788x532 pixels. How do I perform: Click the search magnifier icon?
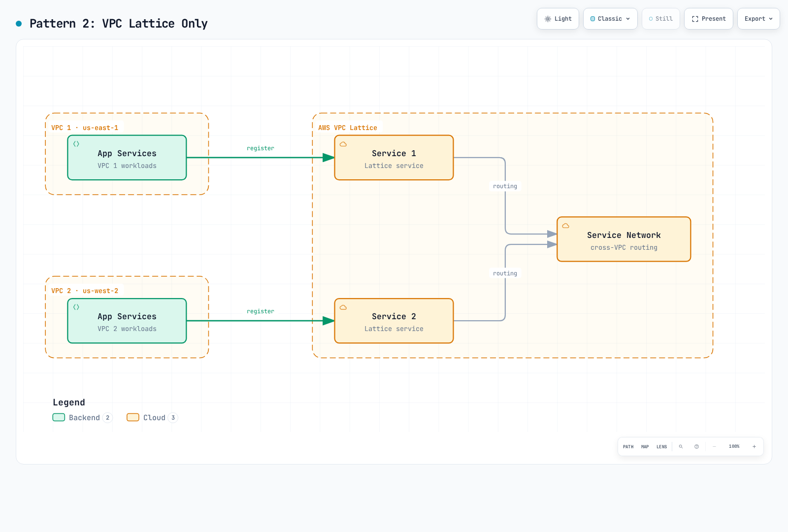pos(681,447)
